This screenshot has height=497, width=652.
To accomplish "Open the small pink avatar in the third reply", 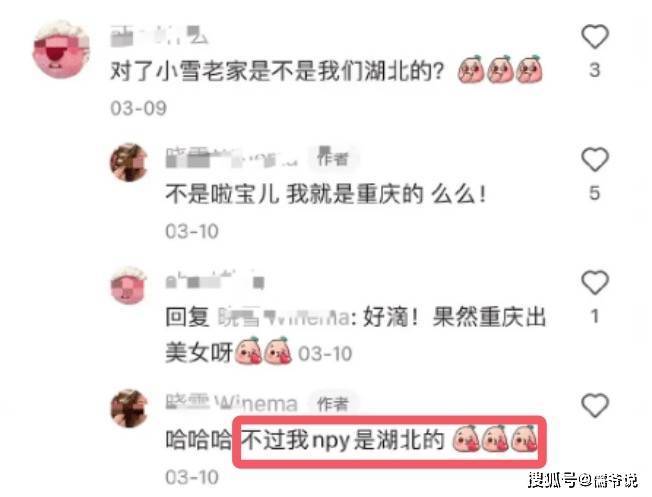I will 129,285.
